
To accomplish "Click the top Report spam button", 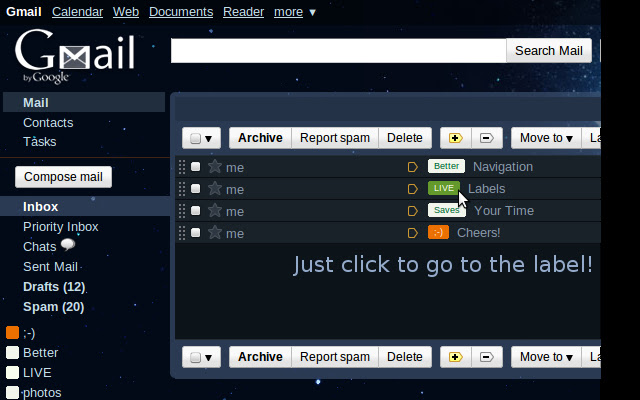I will pos(335,138).
